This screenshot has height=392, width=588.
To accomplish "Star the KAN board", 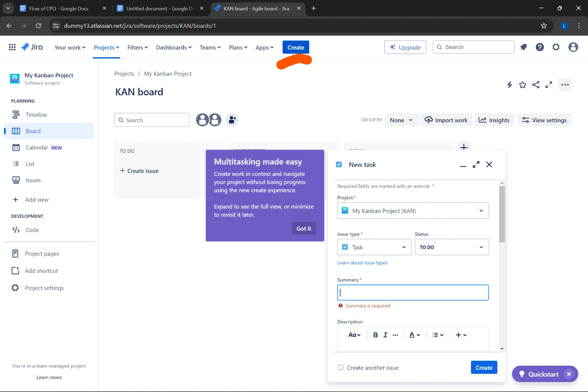I will [x=523, y=85].
